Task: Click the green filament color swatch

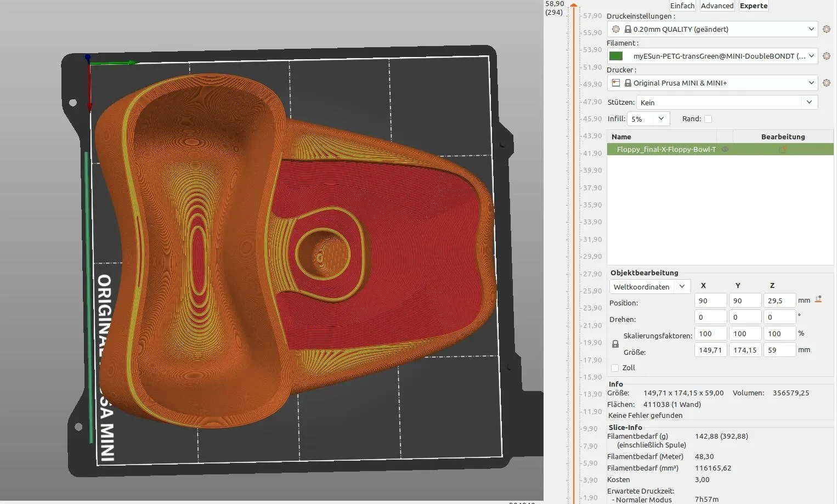Action: [x=616, y=56]
